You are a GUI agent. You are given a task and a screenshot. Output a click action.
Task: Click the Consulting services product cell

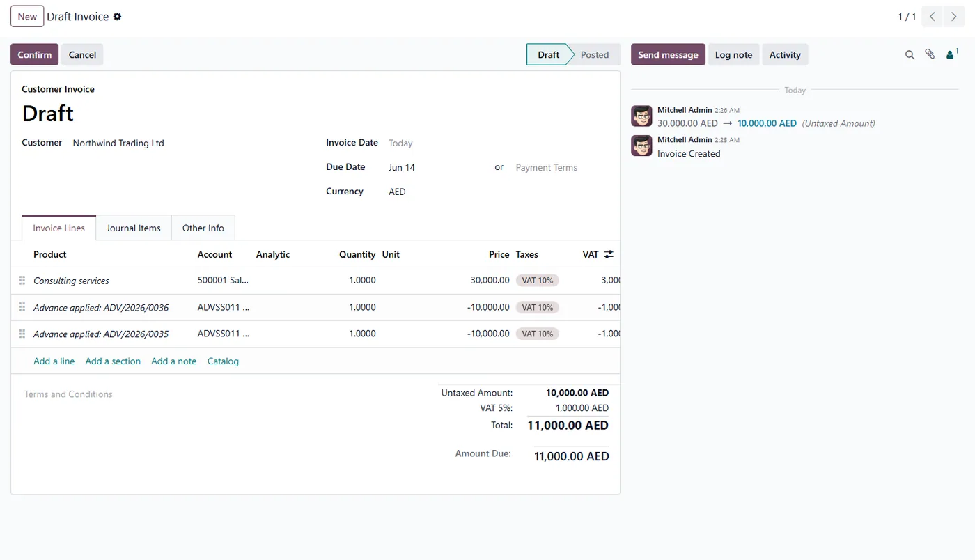[x=71, y=281]
